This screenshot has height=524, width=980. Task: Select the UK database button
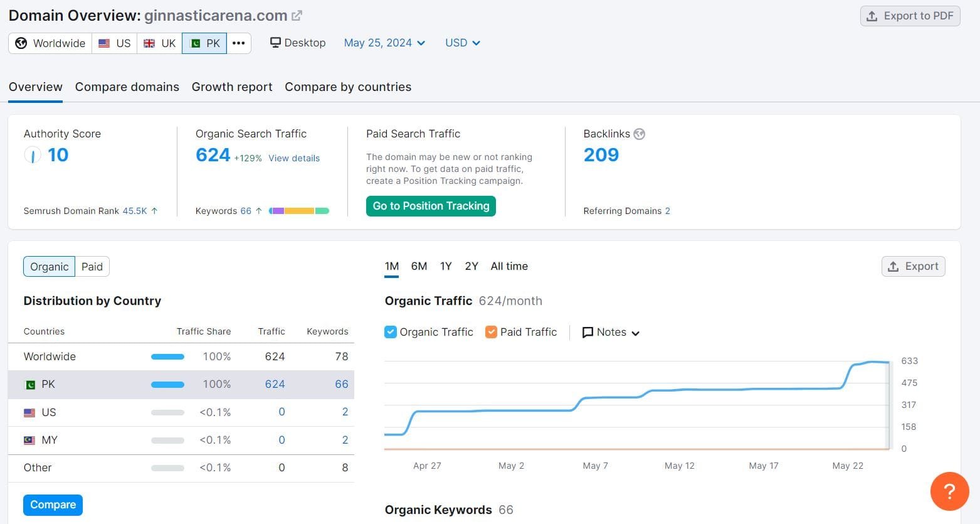pos(160,43)
